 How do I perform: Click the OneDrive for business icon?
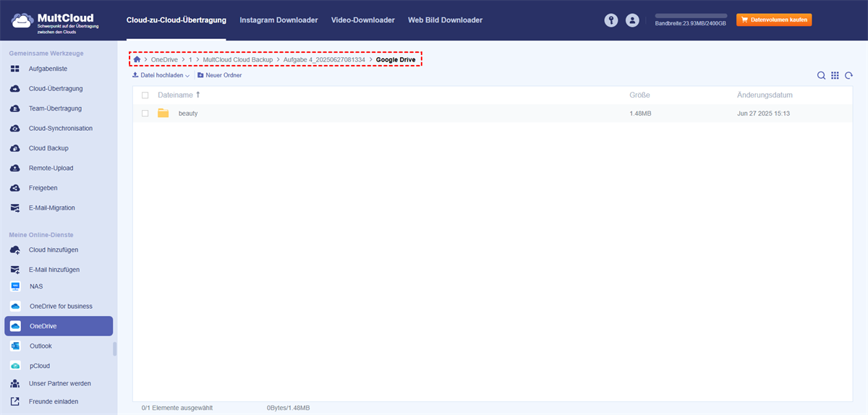[x=15, y=307]
